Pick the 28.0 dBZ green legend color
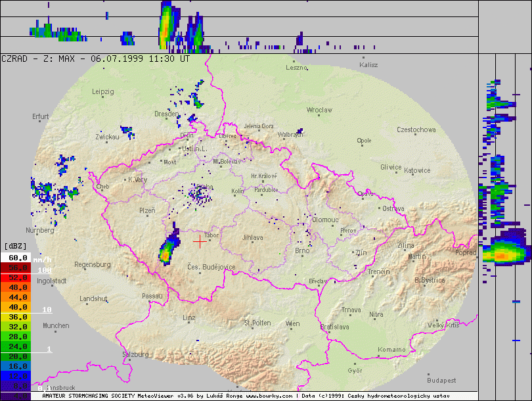The height and width of the screenshot is (401, 532). pos(16,336)
